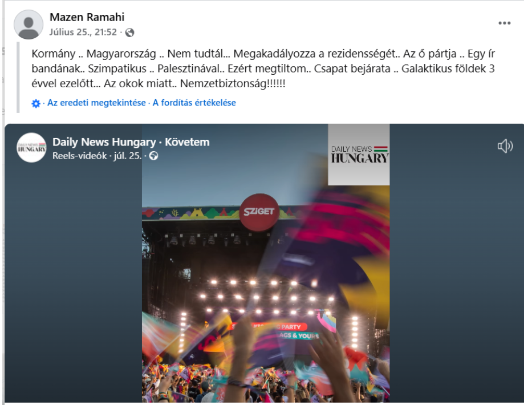
Task: Open the three-dot post options menu
Action: [x=504, y=23]
